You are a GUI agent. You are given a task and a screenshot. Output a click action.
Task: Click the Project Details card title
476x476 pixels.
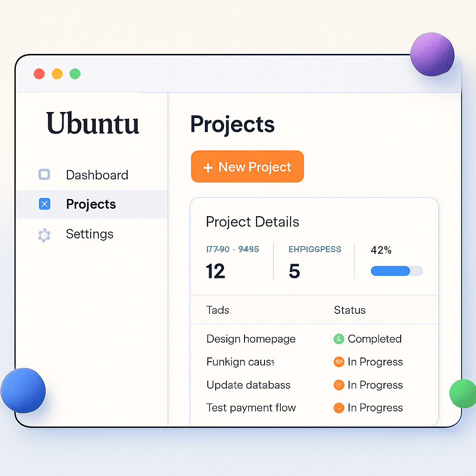[252, 222]
